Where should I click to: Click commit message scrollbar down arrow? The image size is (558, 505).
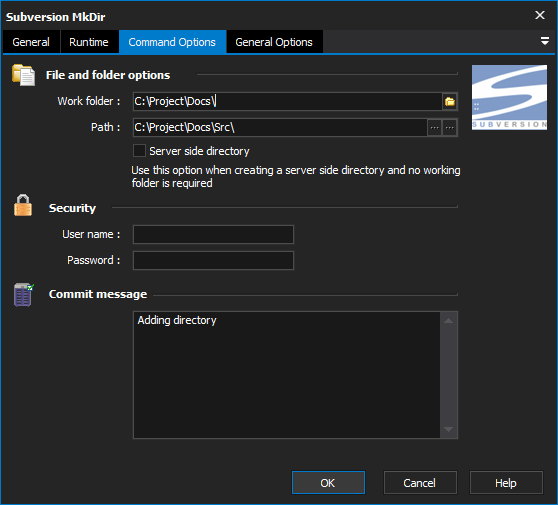448,430
